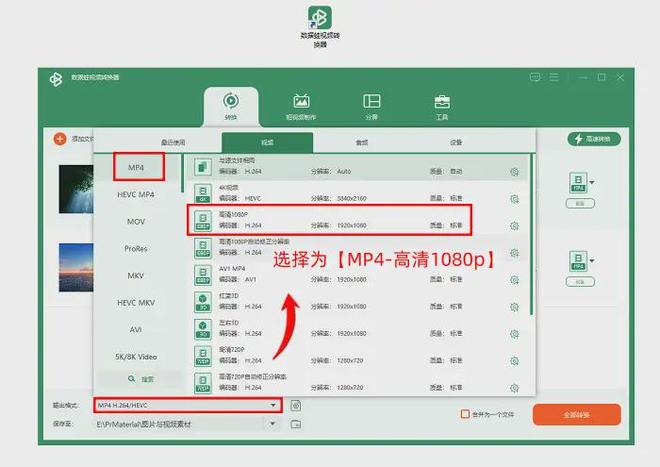
Task: Switch to the 音频 audio tab
Action: 361,142
